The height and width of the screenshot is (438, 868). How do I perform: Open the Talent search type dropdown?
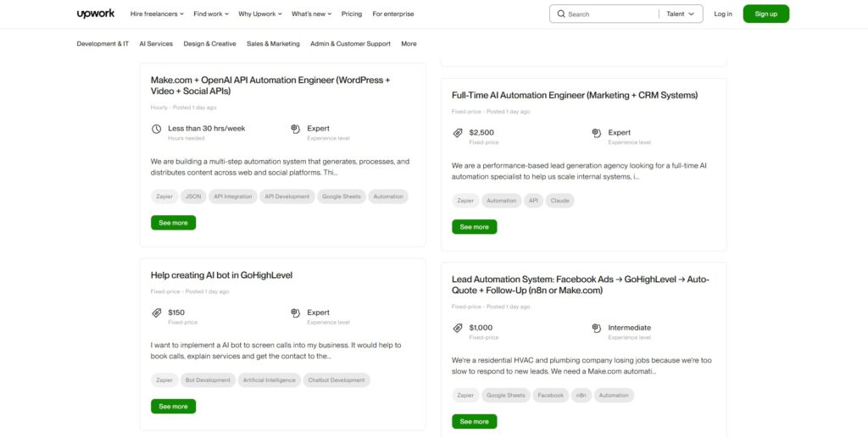(x=680, y=14)
